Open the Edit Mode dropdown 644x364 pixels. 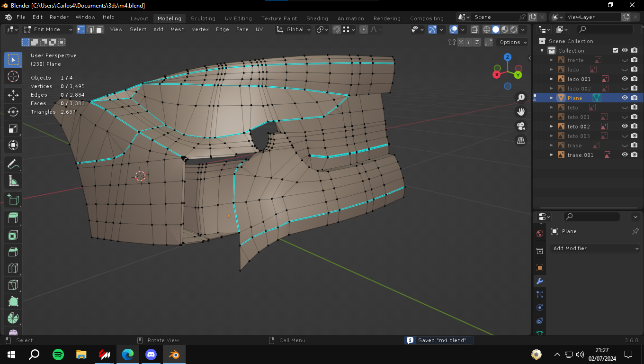coord(48,29)
